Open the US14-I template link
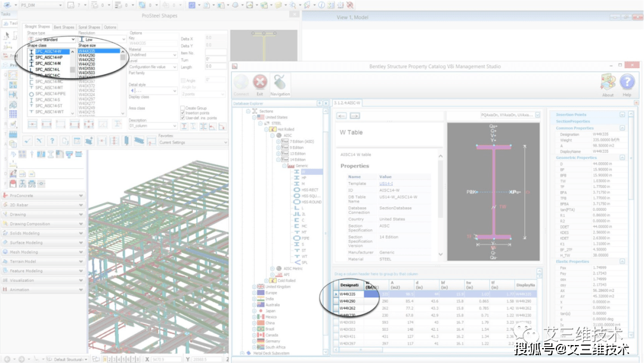The height and width of the screenshot is (363, 644). pos(386,183)
